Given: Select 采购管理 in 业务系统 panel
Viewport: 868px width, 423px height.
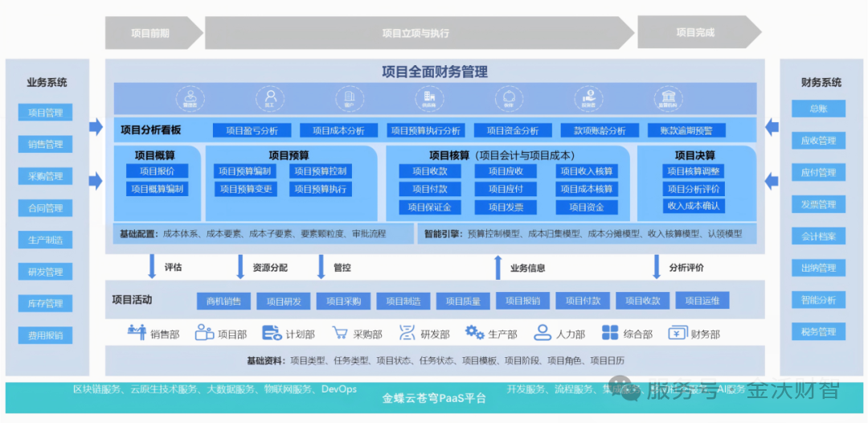Looking at the screenshot, I should click(45, 177).
